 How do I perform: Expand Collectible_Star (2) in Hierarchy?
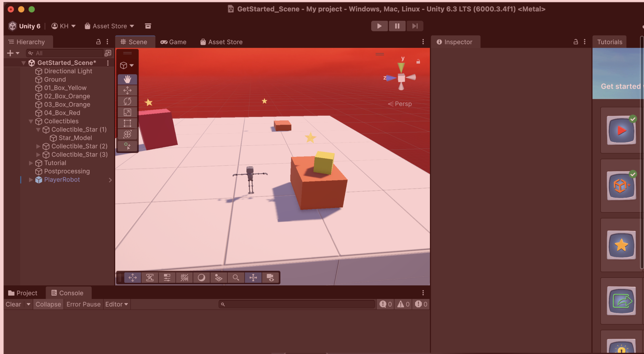pyautogui.click(x=38, y=146)
